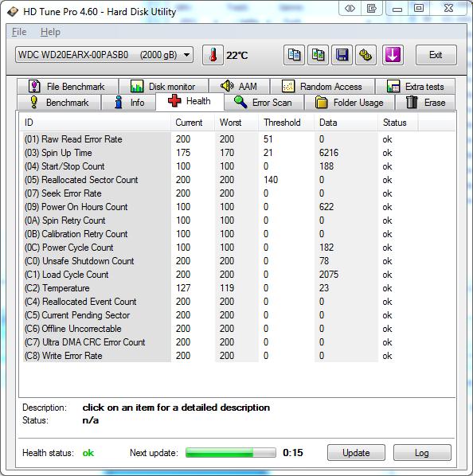Open the options wrench icon
This screenshot has width=473, height=476.
point(365,55)
